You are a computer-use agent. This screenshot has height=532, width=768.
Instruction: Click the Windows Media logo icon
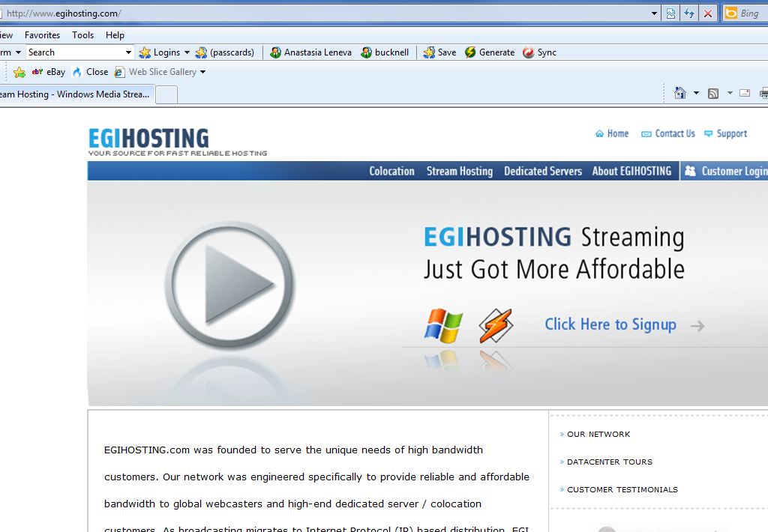pyautogui.click(x=443, y=325)
